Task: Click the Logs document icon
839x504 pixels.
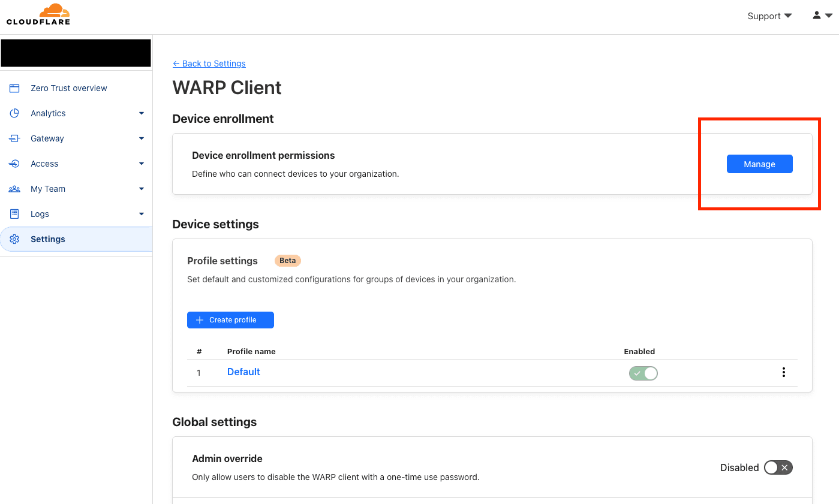Action: 14,214
